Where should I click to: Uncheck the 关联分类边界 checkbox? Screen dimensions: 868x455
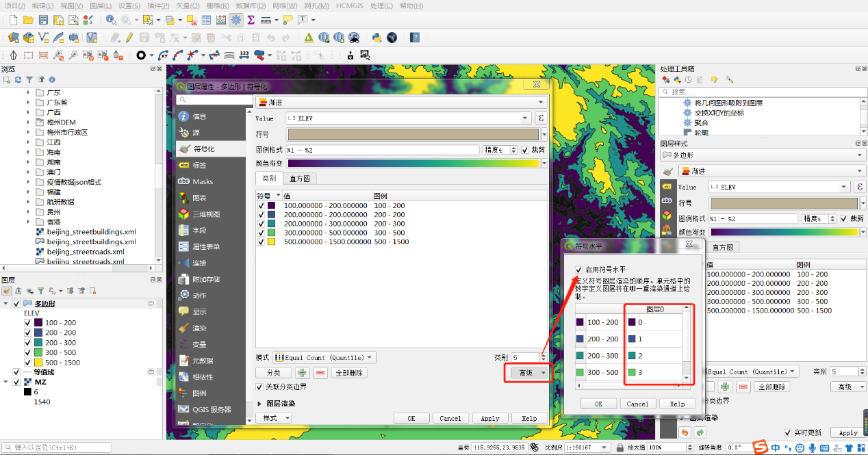[x=259, y=387]
